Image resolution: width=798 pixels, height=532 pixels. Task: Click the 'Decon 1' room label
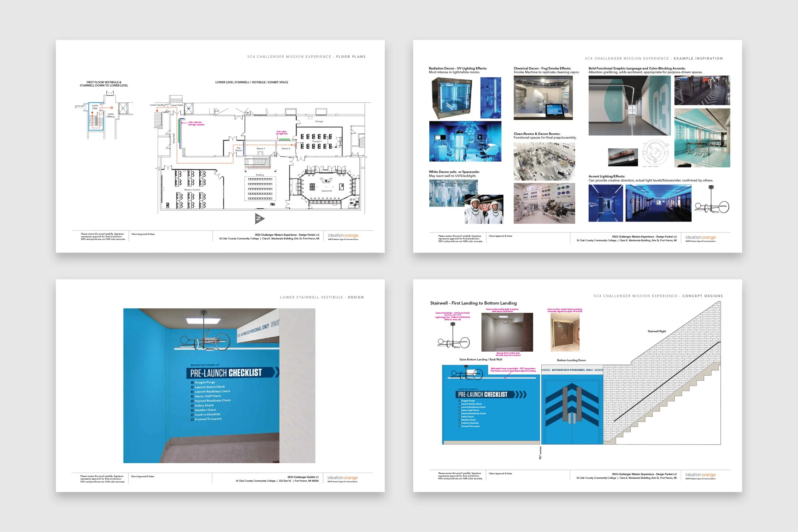click(260, 148)
